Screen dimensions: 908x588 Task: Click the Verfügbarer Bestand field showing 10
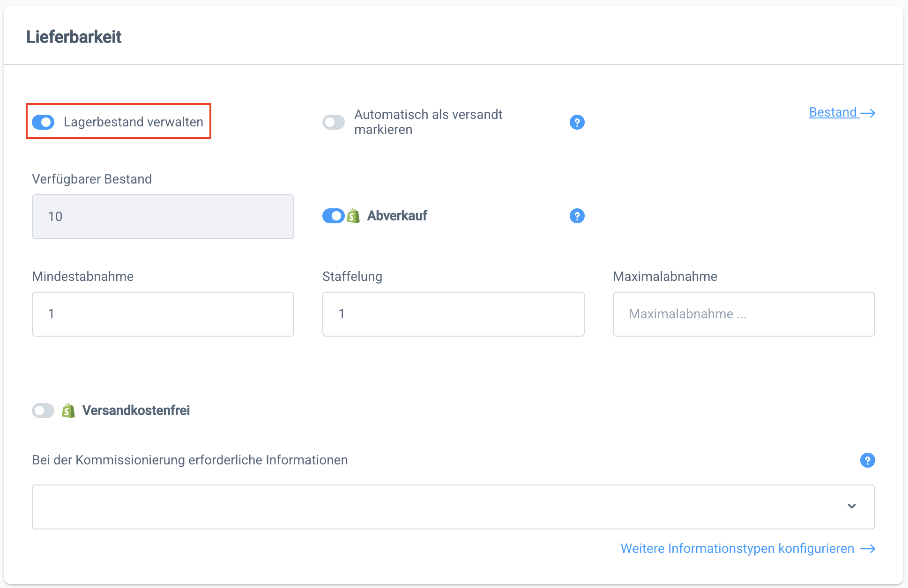tap(163, 217)
